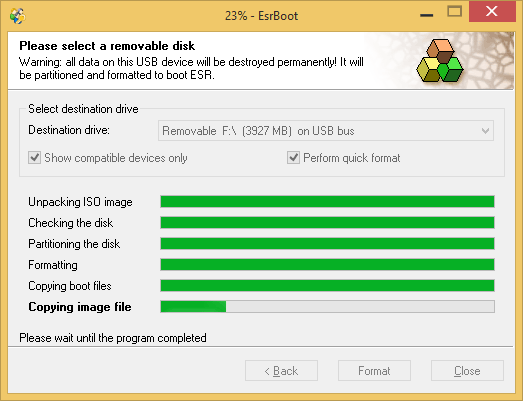
Task: Click the EsrBoot app icon in title bar
Action: tap(17, 16)
